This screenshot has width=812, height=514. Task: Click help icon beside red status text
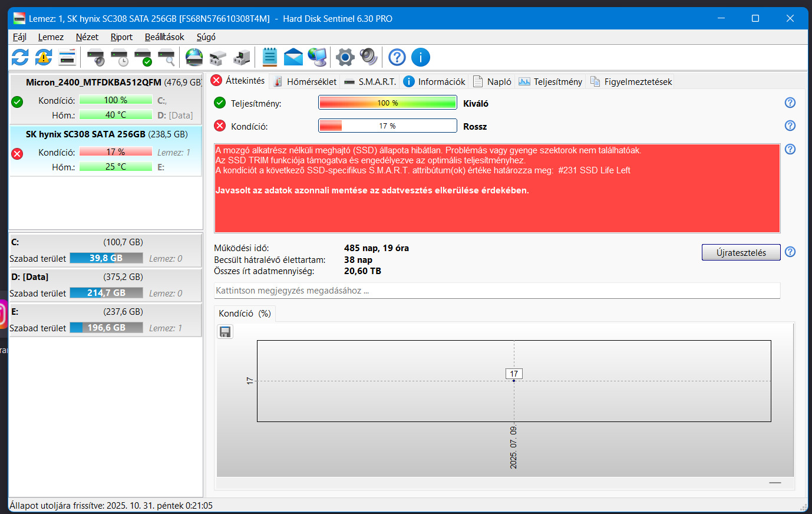tap(790, 149)
